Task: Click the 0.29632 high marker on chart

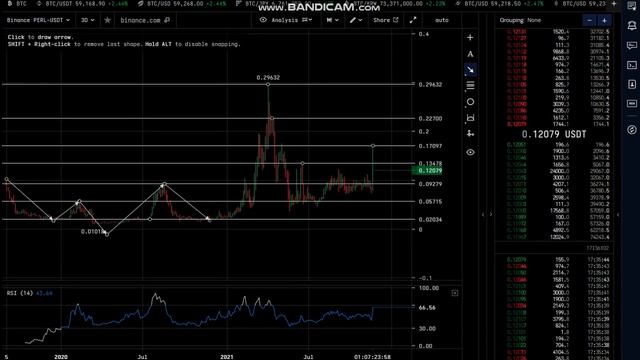Action: tap(268, 78)
